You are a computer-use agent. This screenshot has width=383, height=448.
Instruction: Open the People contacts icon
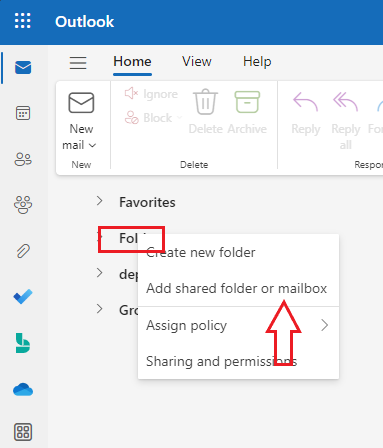click(23, 159)
